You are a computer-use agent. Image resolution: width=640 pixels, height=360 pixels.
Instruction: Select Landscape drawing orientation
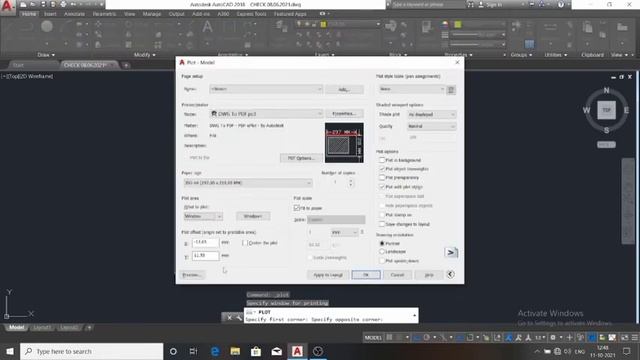click(382, 252)
